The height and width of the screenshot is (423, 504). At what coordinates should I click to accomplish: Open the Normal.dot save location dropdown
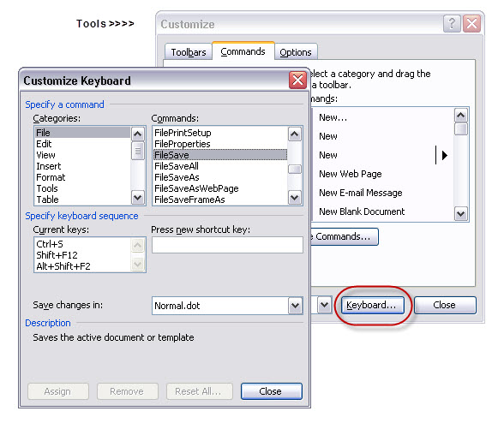(x=295, y=306)
